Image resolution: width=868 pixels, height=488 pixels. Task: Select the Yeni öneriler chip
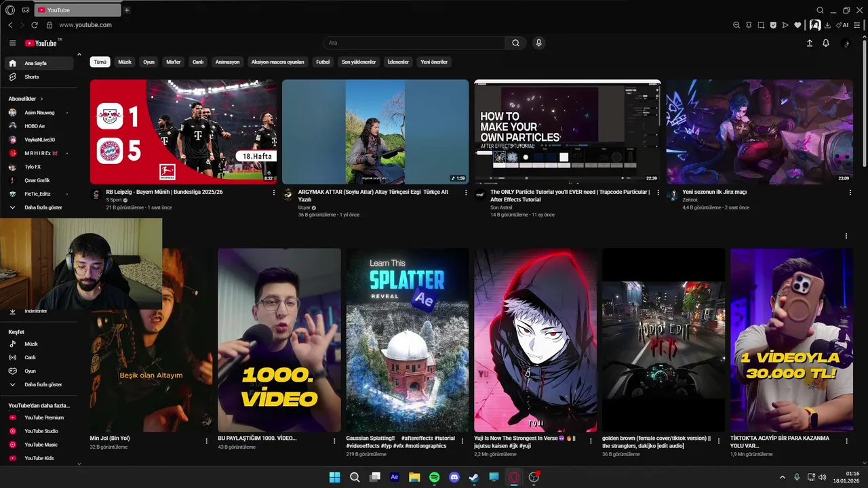(x=434, y=62)
